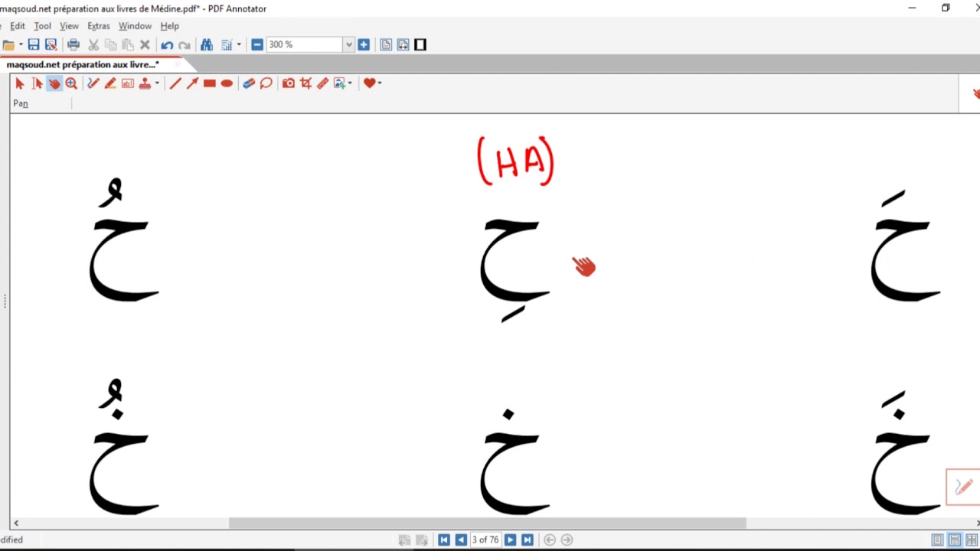980x551 pixels.
Task: Open the Window menu
Action: point(135,26)
